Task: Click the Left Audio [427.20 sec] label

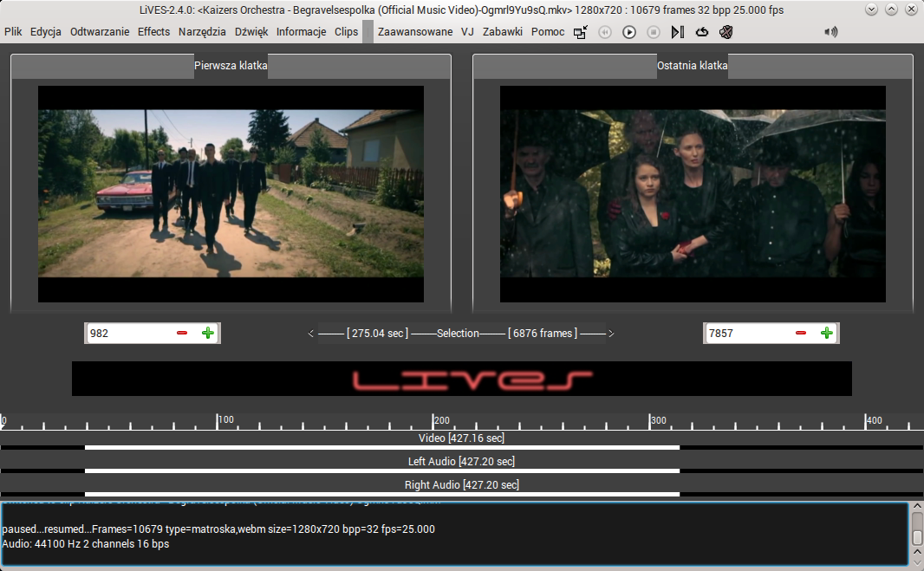Action: click(x=461, y=462)
